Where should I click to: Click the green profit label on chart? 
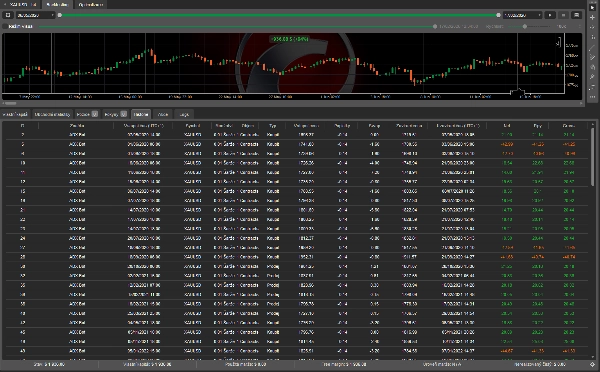[289, 39]
